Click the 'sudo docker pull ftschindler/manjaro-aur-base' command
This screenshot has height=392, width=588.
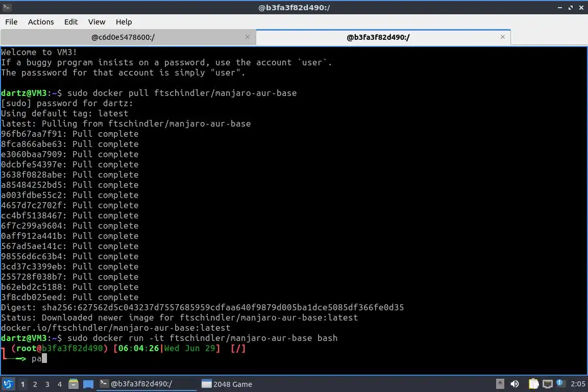(x=182, y=93)
